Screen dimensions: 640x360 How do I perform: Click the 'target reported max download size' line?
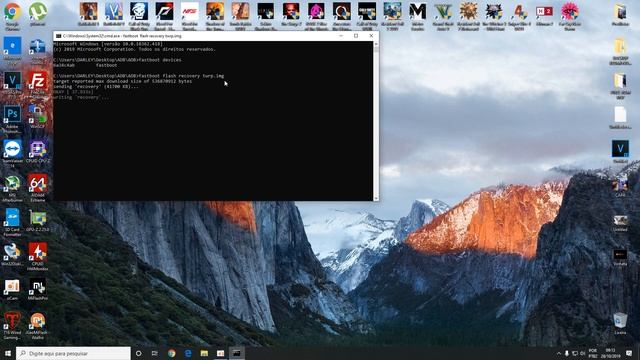click(123, 81)
